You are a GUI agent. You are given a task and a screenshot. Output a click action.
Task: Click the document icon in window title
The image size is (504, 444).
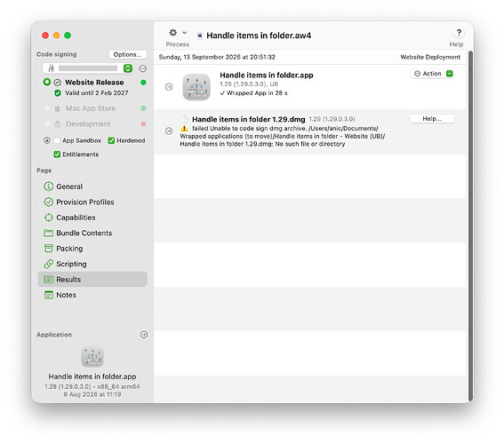(x=200, y=36)
